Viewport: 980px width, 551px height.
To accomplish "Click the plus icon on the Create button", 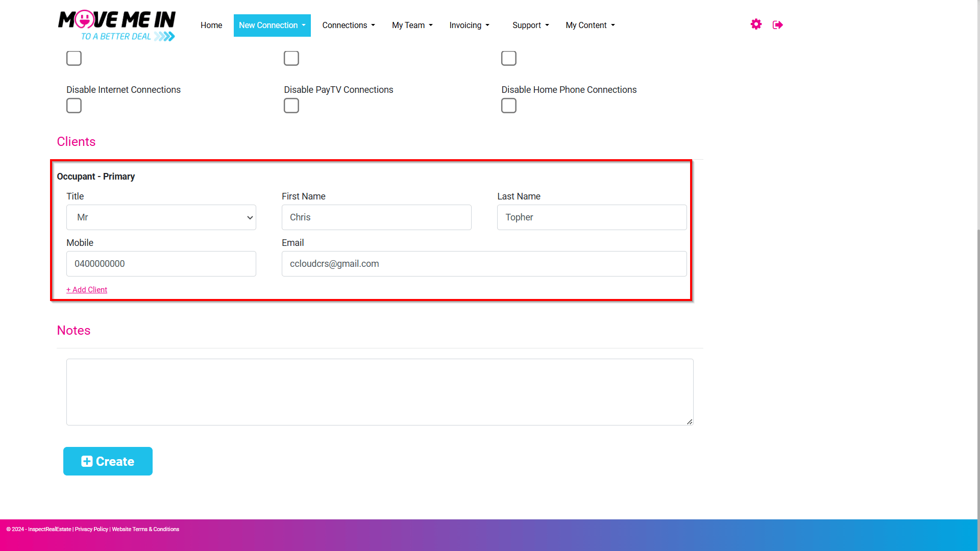I will click(x=87, y=461).
